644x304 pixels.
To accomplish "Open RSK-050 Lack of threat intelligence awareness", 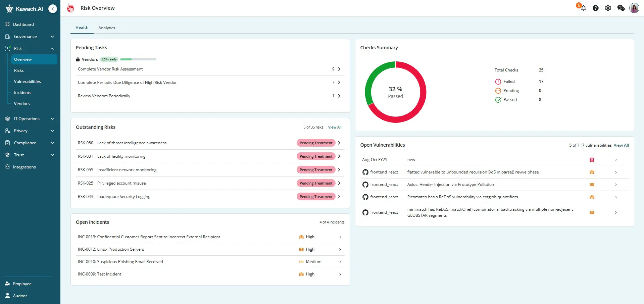I will pyautogui.click(x=210, y=143).
